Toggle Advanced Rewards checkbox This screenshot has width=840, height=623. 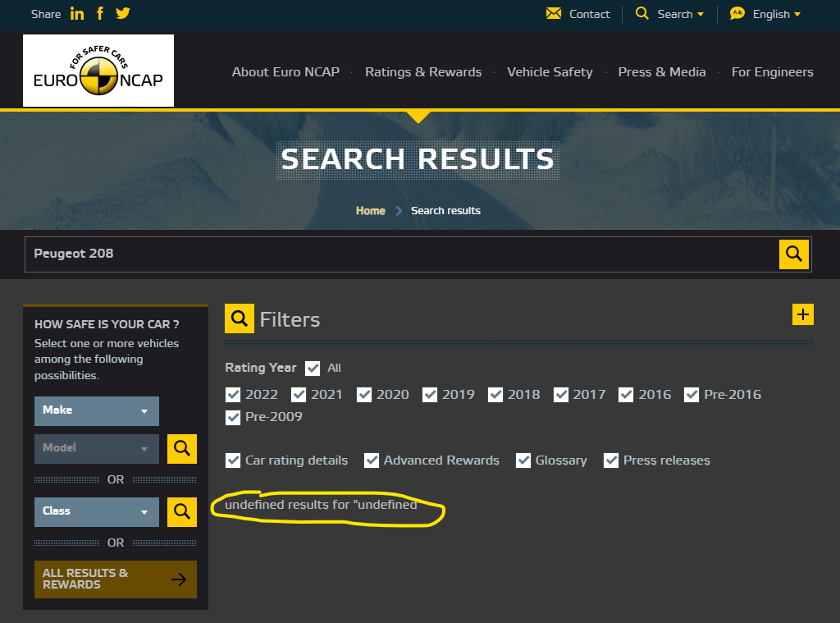coord(372,460)
